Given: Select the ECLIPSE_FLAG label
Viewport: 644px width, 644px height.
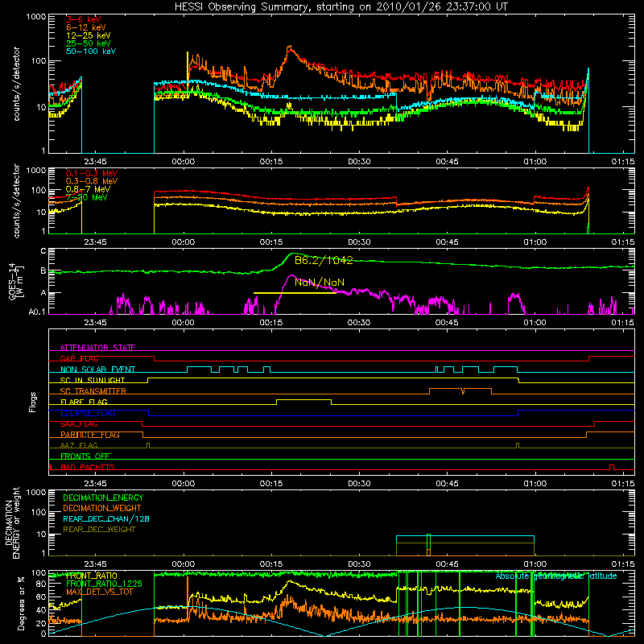Looking at the screenshot, I should 88,413.
